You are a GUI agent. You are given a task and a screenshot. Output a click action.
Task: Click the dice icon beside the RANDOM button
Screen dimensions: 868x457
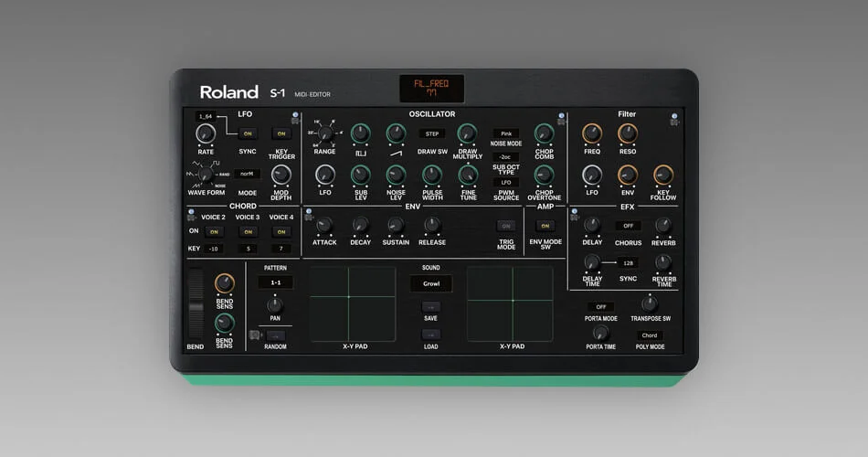pos(255,335)
